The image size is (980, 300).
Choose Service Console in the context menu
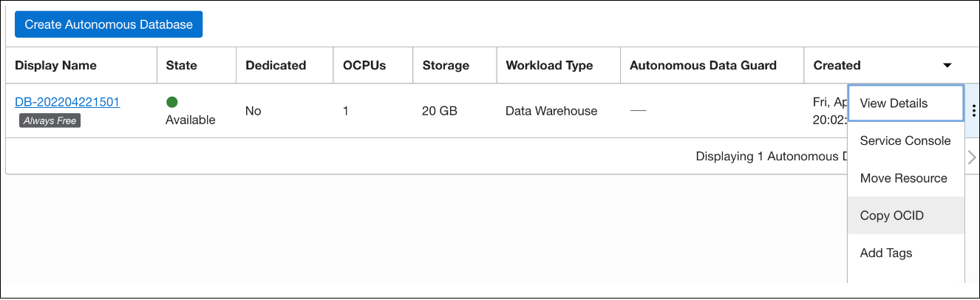point(905,140)
